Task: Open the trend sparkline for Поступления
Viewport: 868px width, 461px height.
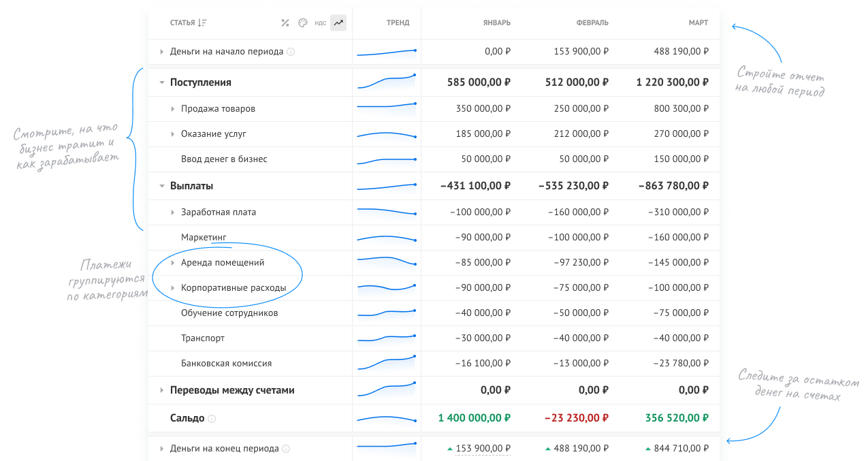Action: 386,82
